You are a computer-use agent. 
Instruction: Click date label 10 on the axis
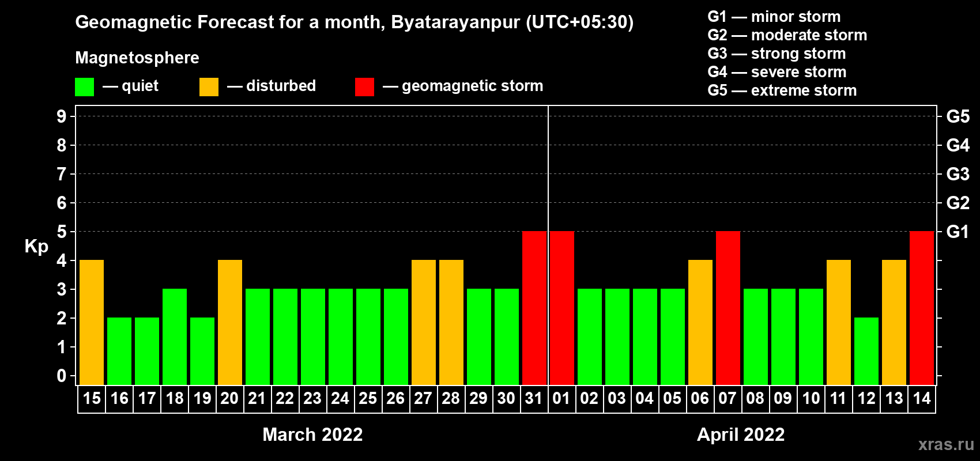coord(811,398)
